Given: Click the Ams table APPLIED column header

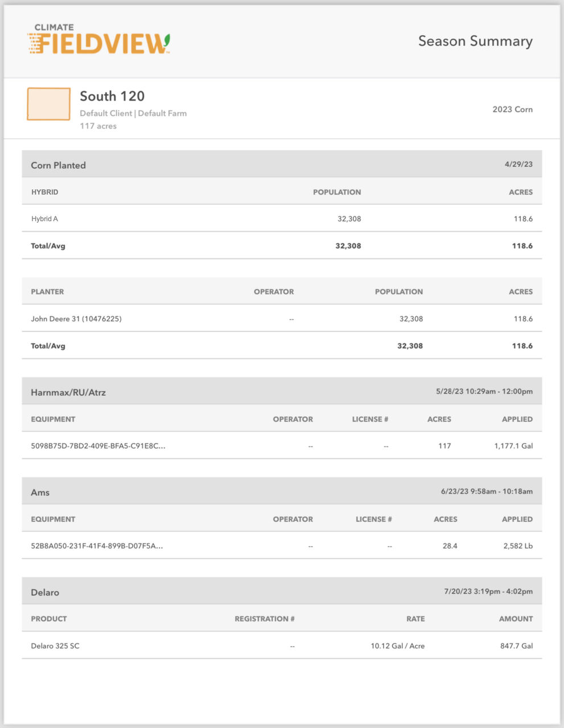Looking at the screenshot, I should point(517,519).
